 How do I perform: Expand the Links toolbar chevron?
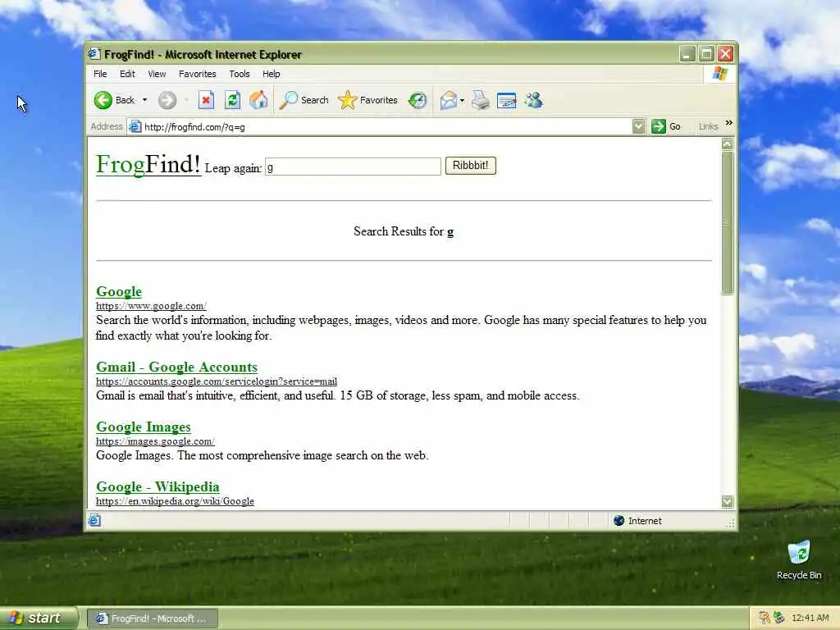coord(729,123)
